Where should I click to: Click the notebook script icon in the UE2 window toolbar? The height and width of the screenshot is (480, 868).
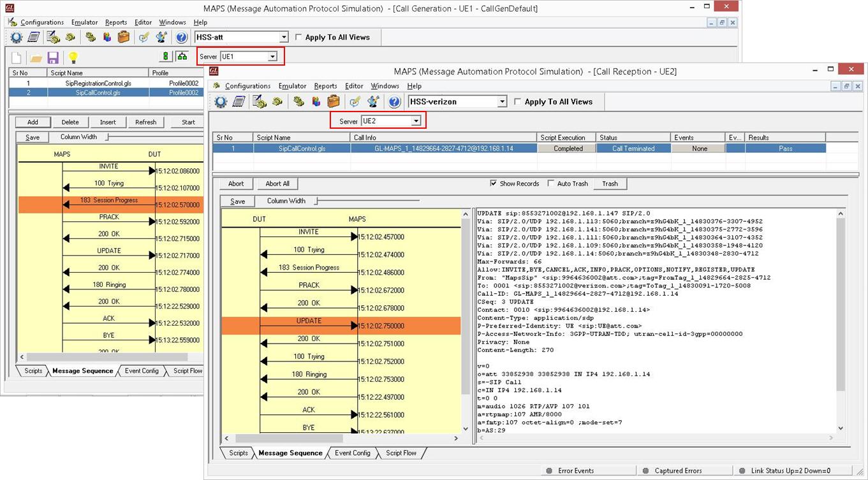239,101
